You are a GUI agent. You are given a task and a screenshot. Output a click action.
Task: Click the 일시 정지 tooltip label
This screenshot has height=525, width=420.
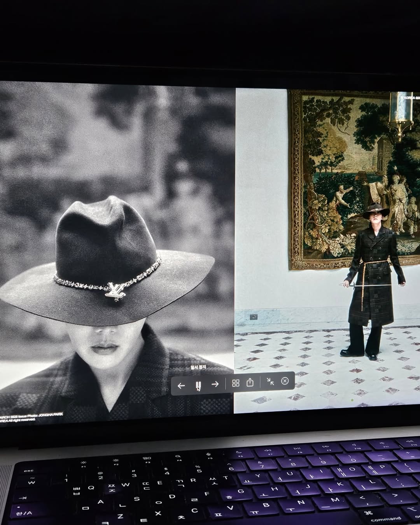click(x=198, y=367)
